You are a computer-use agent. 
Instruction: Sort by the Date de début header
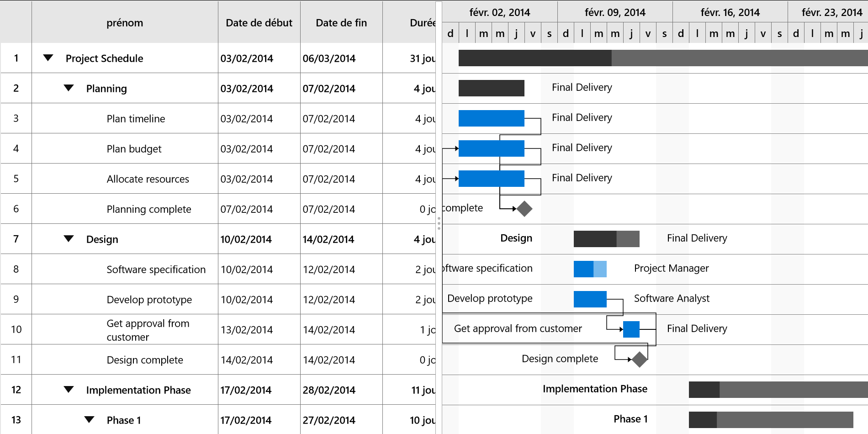(259, 22)
